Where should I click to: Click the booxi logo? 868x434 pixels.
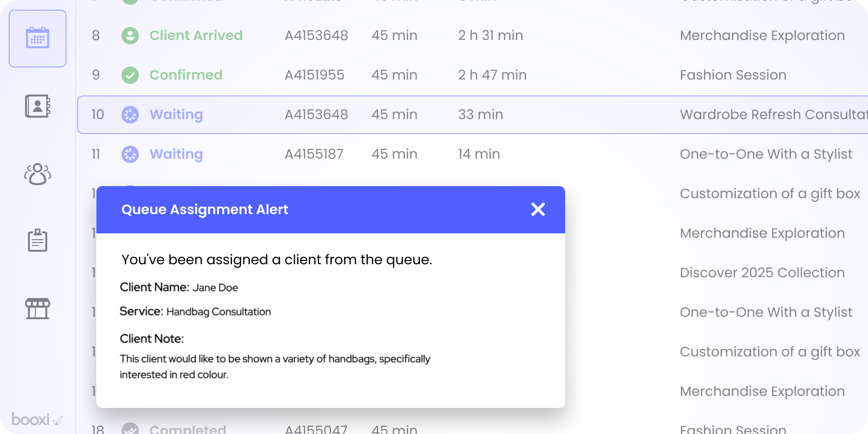[37, 420]
